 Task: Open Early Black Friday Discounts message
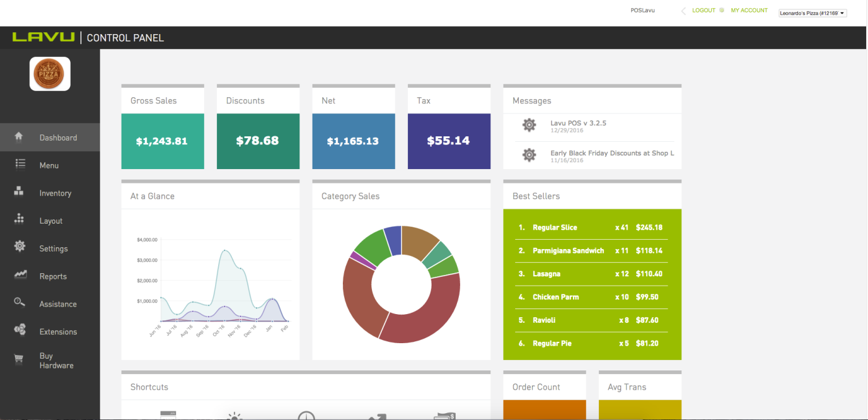pyautogui.click(x=612, y=153)
